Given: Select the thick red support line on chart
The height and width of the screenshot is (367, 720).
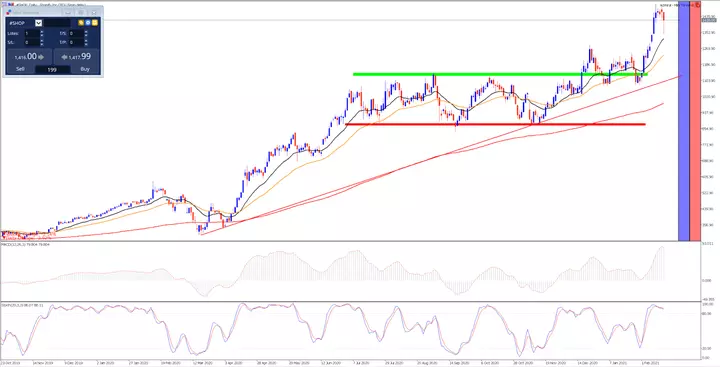Looking at the screenshot, I should point(495,124).
